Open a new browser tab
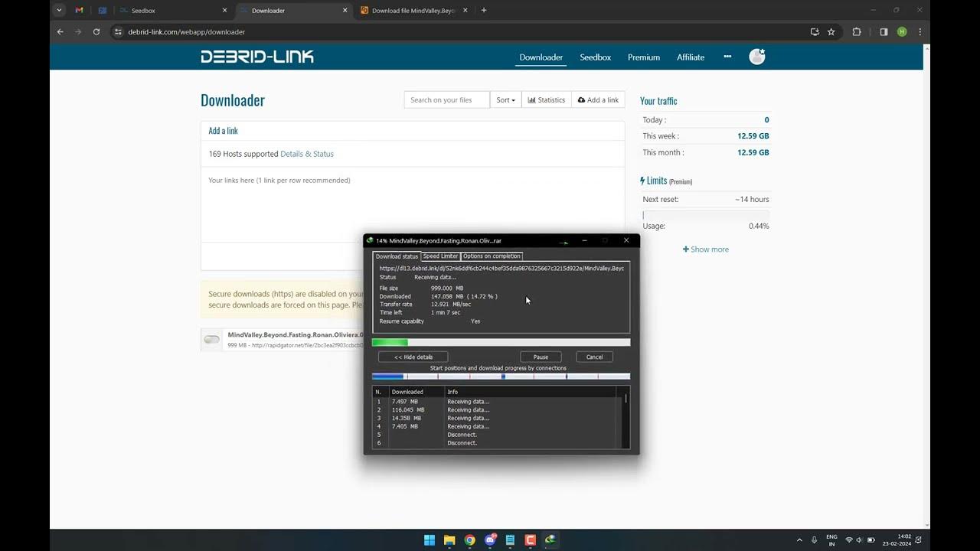This screenshot has width=980, height=551. (484, 11)
